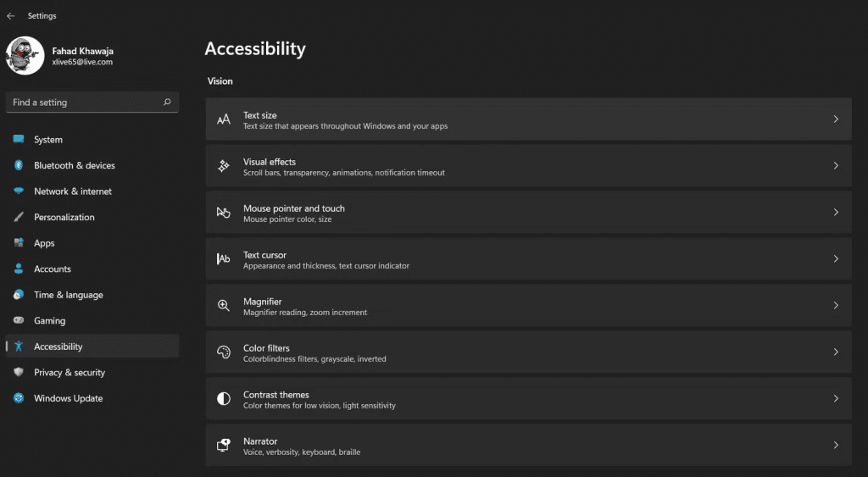This screenshot has height=477, width=868.
Task: Click the Text size AA icon
Action: click(x=224, y=119)
